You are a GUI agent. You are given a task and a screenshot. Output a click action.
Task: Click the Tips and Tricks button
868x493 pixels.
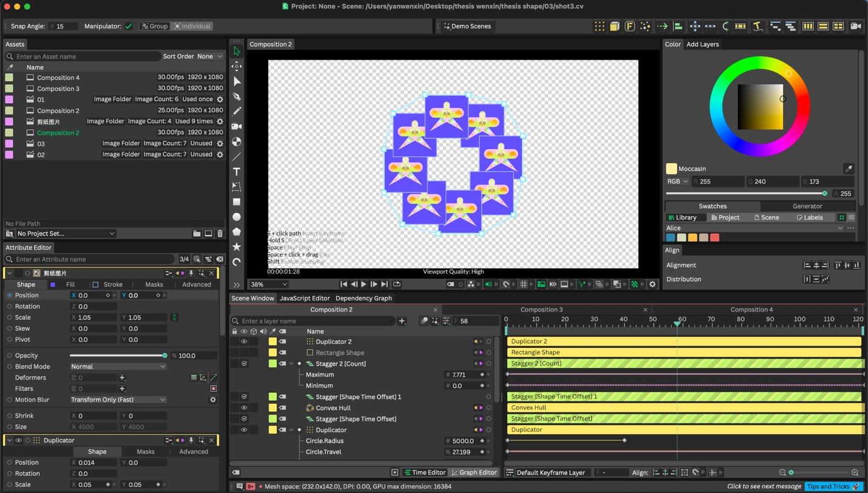pos(833,486)
